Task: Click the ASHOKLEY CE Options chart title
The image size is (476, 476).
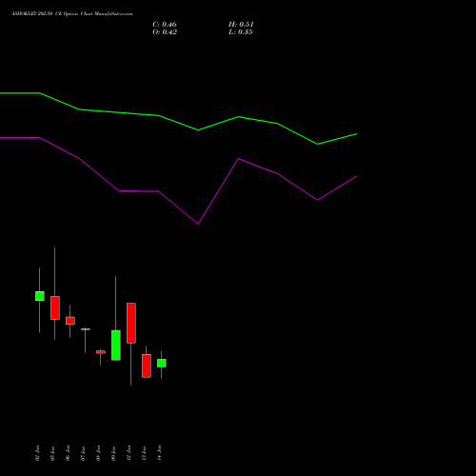Action: point(72,14)
